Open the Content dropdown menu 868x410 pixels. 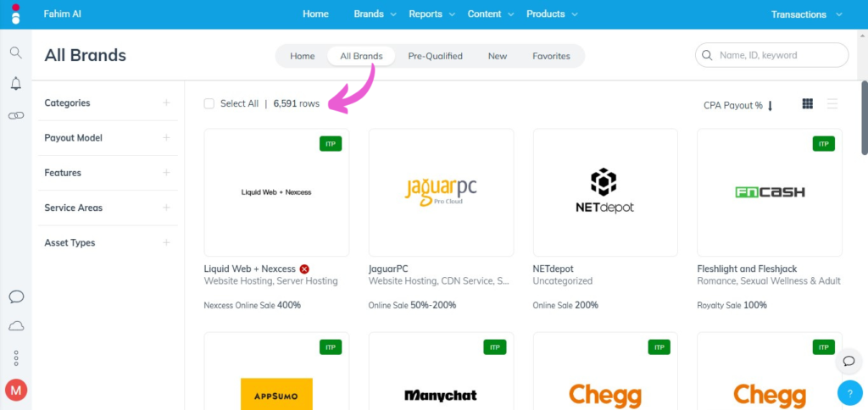click(x=491, y=14)
